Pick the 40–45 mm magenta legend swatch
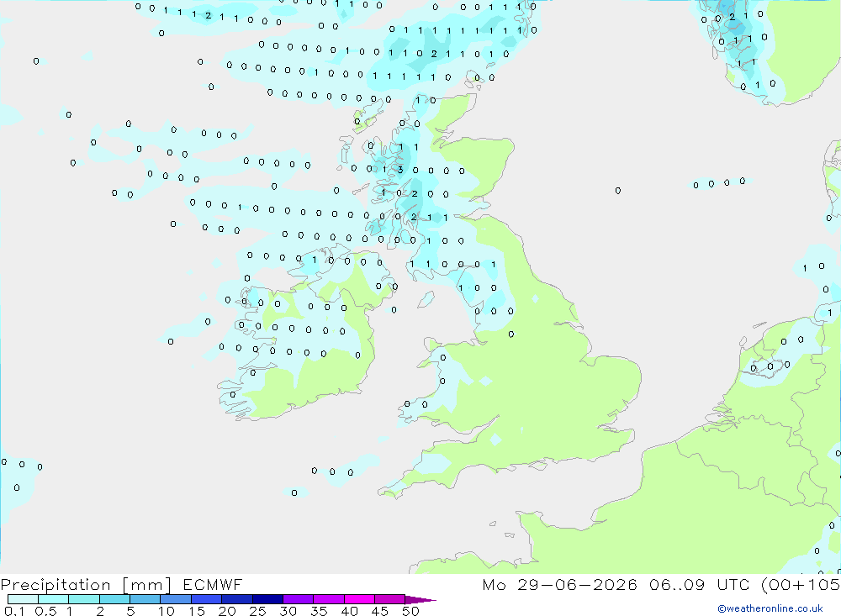The width and height of the screenshot is (841, 616). (359, 599)
